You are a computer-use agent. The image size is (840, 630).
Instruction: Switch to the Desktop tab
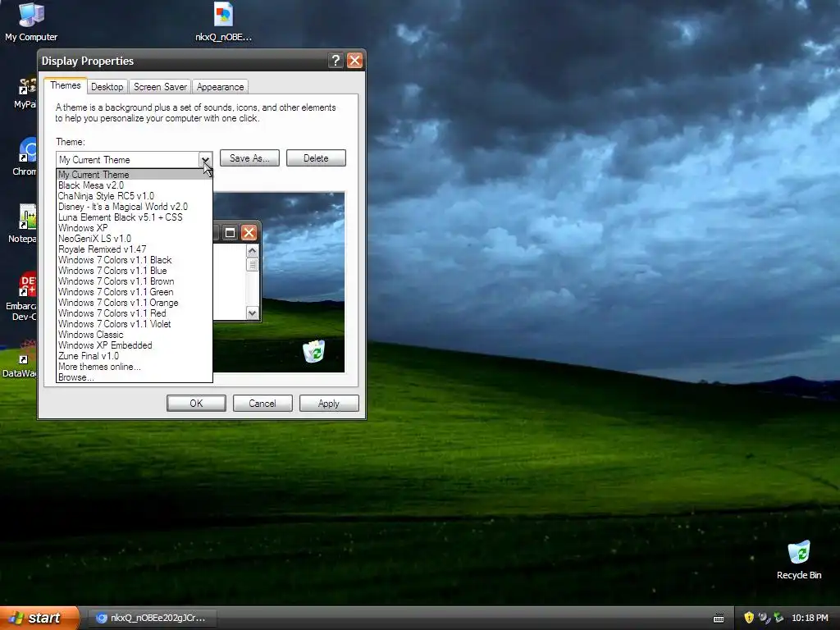107,87
